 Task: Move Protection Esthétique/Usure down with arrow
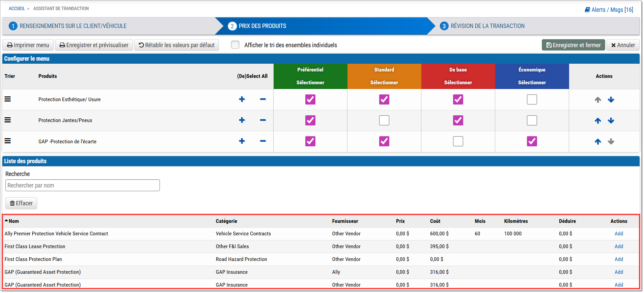(611, 99)
